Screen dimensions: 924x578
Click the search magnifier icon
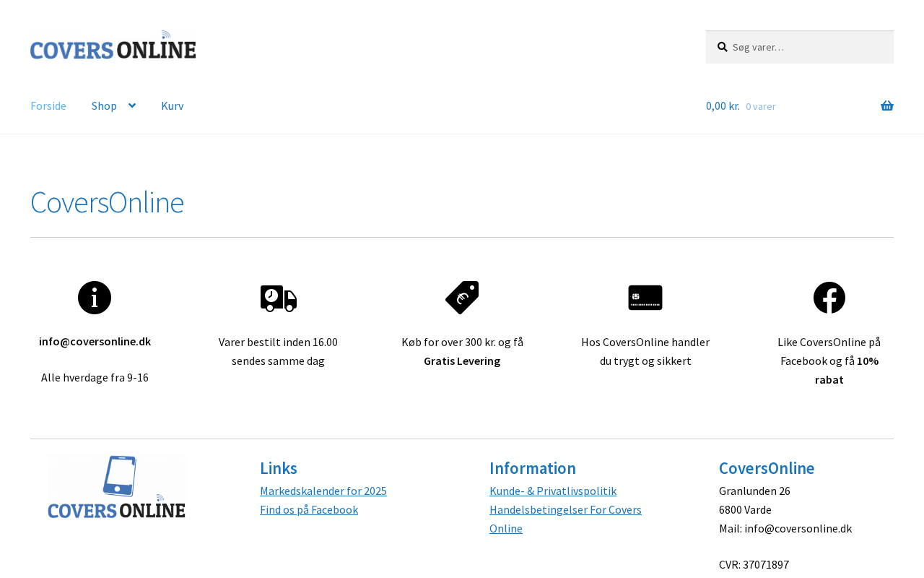point(722,47)
